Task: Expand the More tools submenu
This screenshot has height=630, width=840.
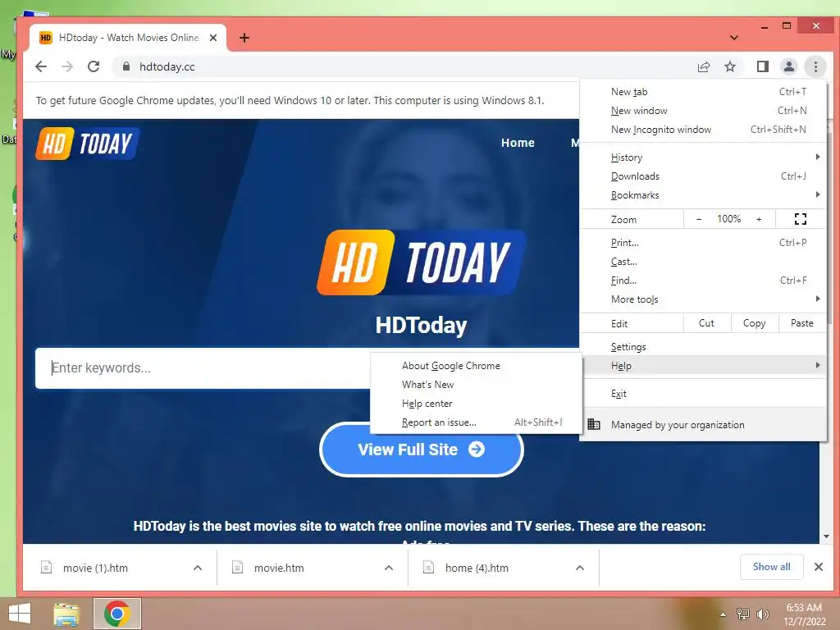Action: (703, 299)
